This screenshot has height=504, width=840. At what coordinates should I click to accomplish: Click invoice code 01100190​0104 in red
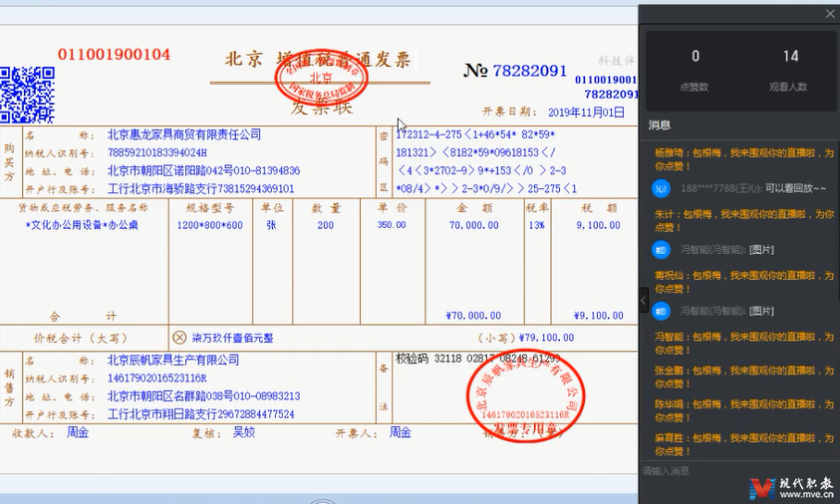click(115, 55)
